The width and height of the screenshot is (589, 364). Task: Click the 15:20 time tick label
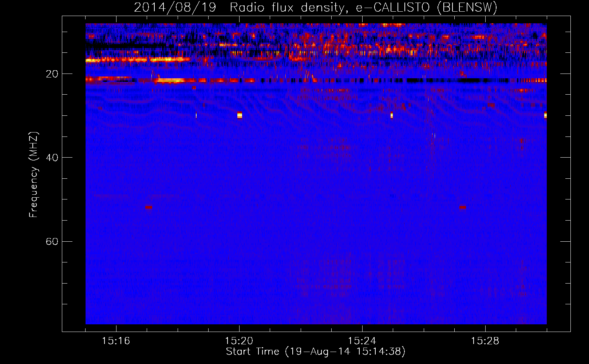pyautogui.click(x=239, y=341)
